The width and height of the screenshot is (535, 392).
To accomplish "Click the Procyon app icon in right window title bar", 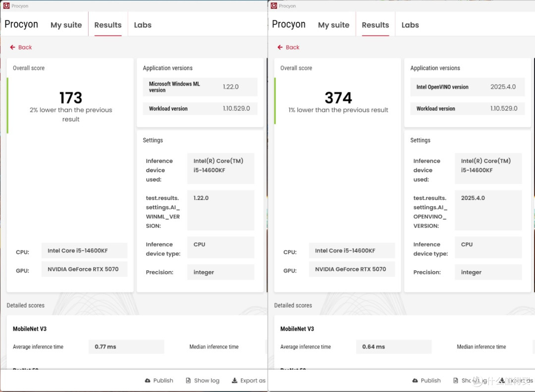I will pos(273,6).
